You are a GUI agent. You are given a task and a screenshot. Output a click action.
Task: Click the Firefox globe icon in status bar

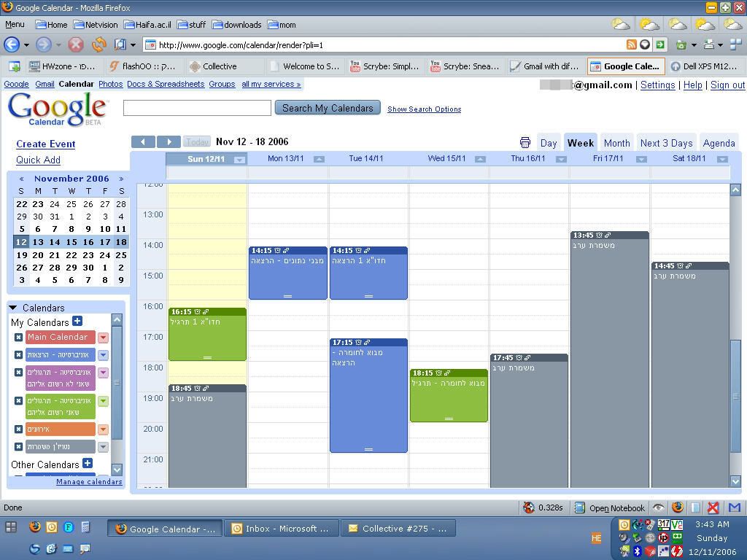click(678, 507)
